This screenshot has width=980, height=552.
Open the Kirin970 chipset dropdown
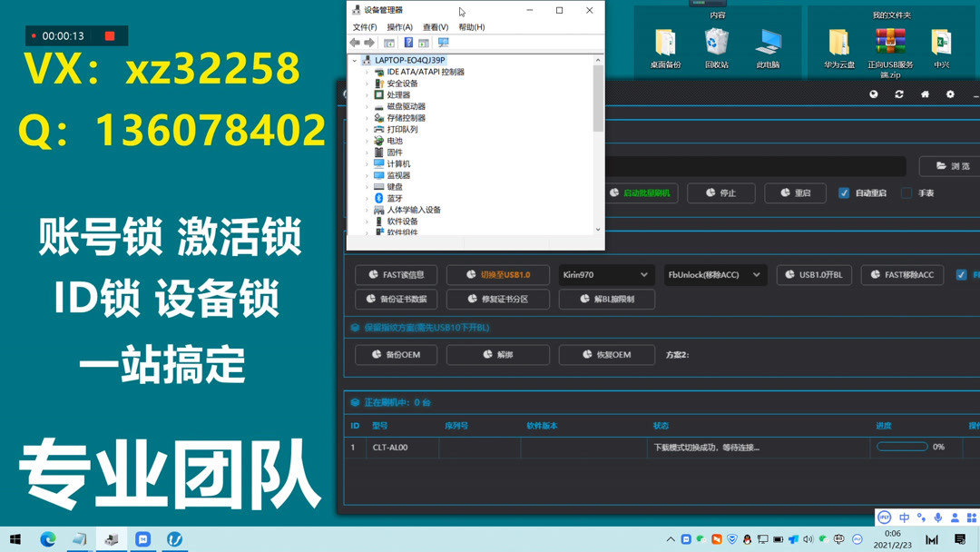606,274
